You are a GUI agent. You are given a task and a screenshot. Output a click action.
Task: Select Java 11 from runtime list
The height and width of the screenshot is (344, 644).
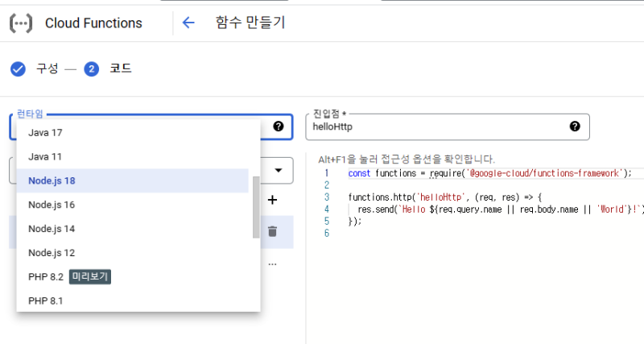coord(45,156)
